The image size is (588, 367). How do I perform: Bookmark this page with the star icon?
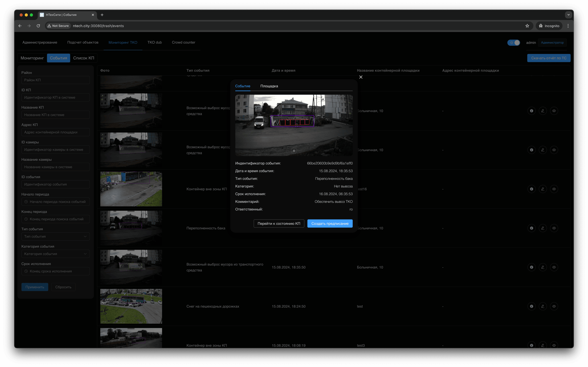[x=527, y=26]
